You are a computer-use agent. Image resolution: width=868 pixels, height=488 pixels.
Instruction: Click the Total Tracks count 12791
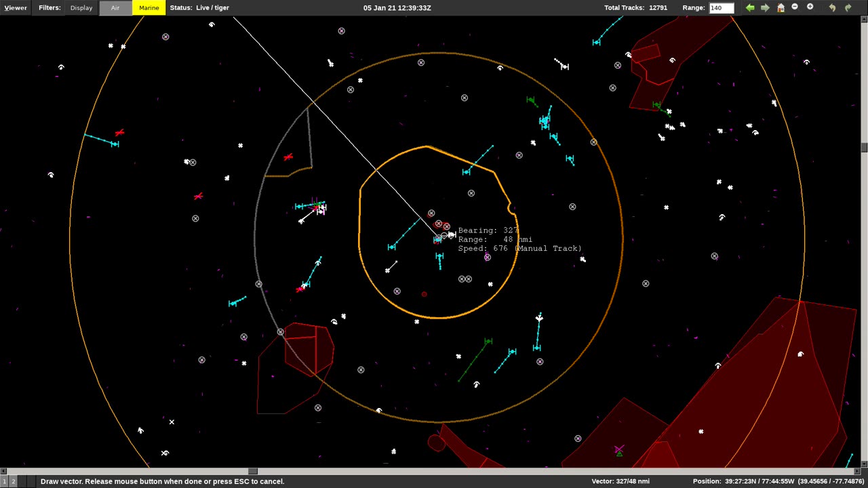(658, 7)
